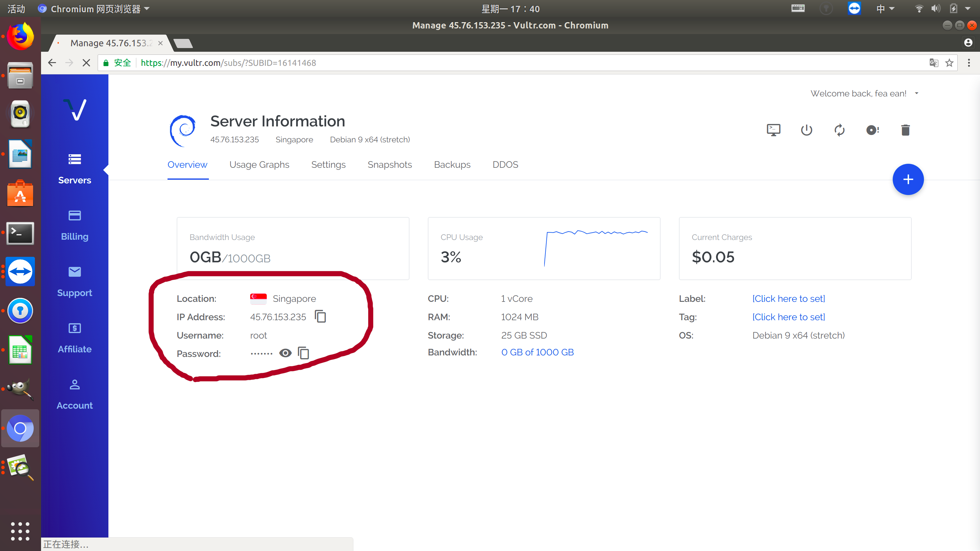980x551 pixels.
Task: Click the Chromium profile avatar icon
Action: [x=968, y=43]
